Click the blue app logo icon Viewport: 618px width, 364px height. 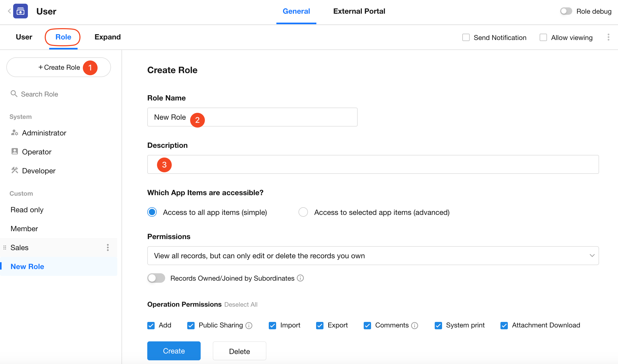click(x=21, y=11)
